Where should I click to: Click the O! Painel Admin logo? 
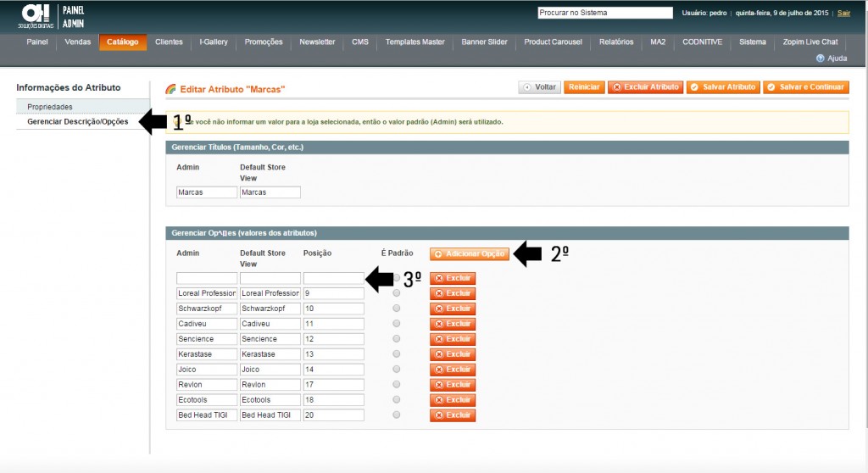tap(51, 17)
